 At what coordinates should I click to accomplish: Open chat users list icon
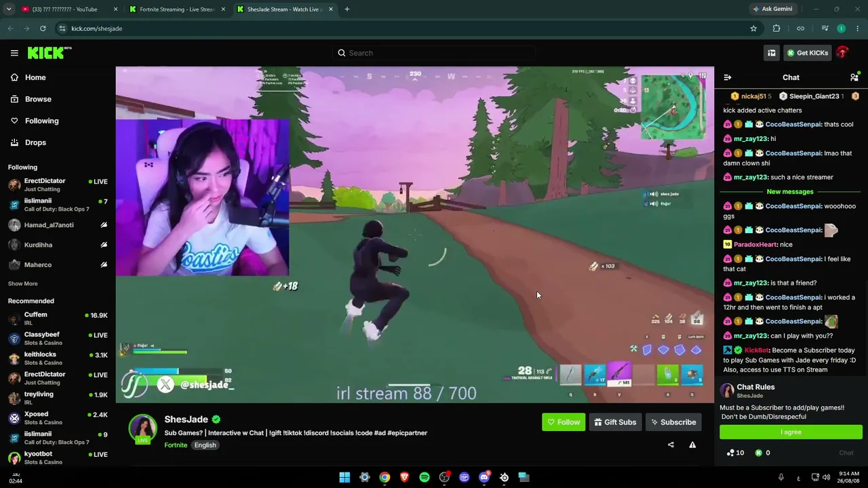point(854,77)
